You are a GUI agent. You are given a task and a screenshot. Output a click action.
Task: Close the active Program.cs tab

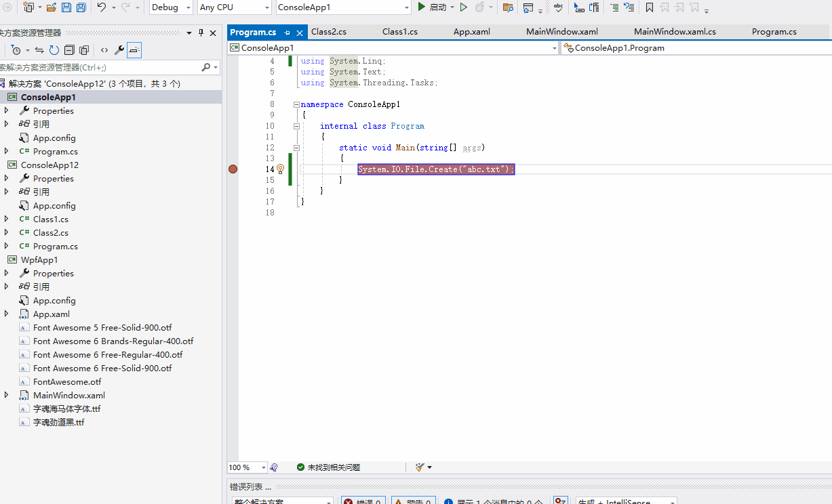pos(300,33)
